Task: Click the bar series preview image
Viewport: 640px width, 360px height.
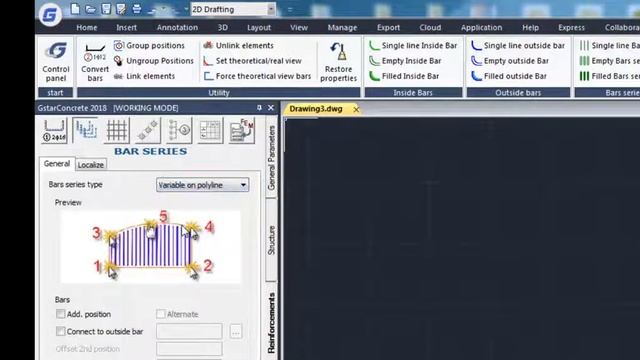Action: (151, 247)
